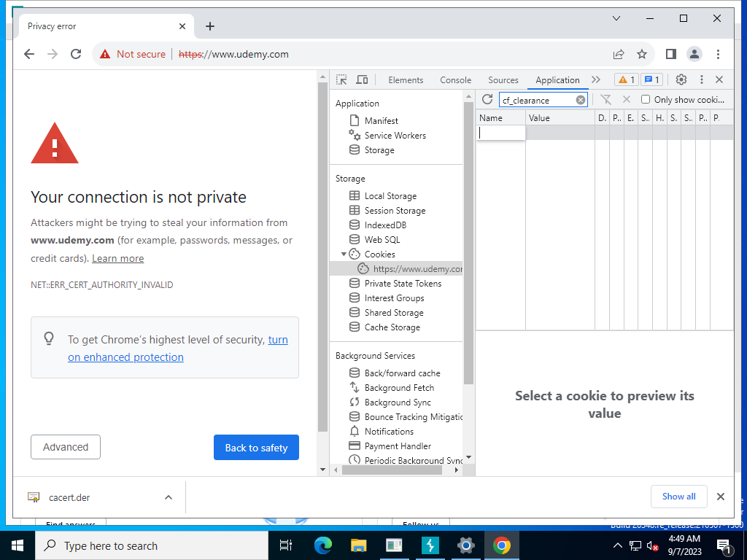Open DevTools settings gear

[681, 79]
